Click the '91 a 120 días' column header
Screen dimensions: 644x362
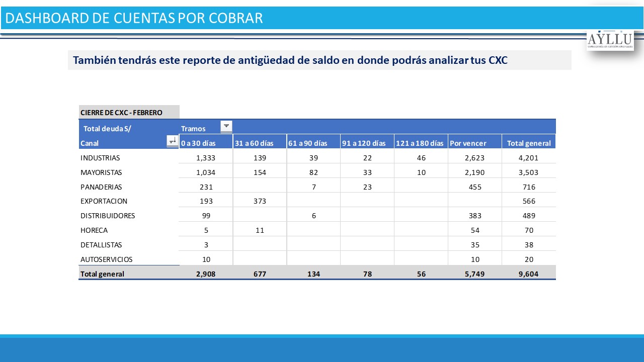[x=364, y=143]
